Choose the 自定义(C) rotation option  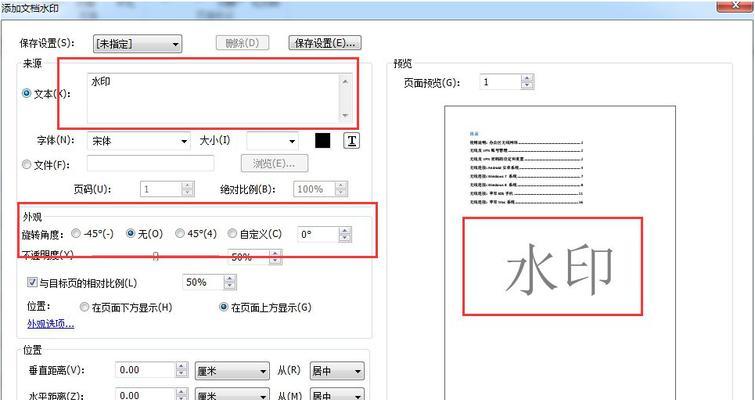coord(232,233)
